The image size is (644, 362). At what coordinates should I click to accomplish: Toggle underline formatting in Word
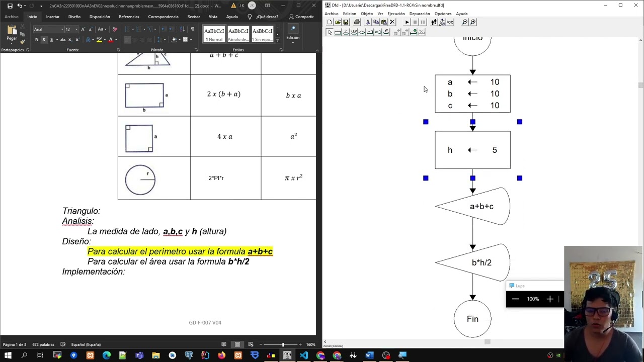point(51,40)
